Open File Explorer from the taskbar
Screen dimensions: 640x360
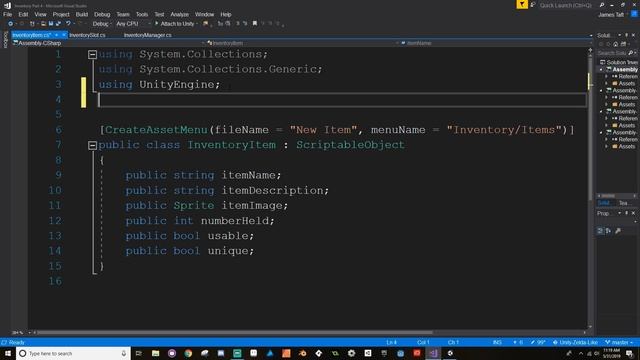(x=155, y=353)
